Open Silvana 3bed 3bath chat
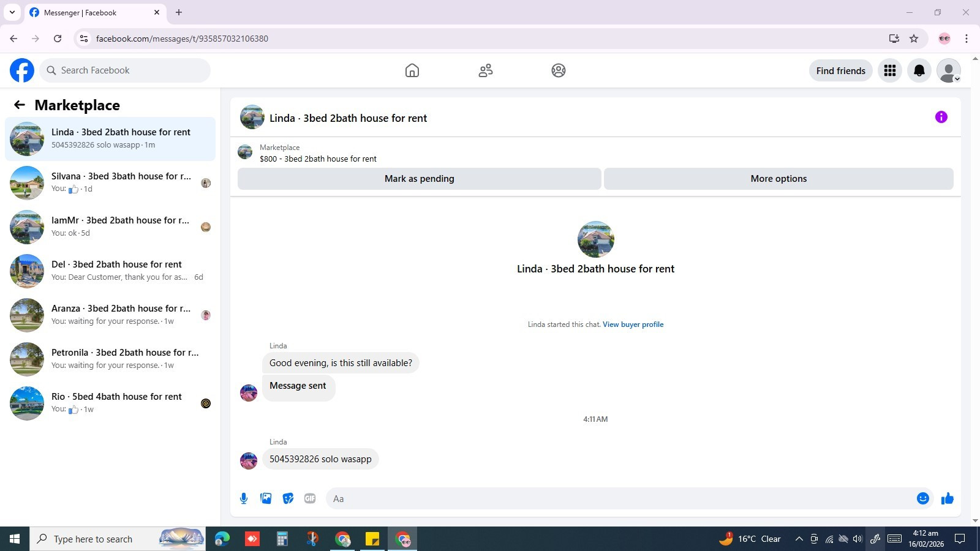Screen dimensions: 980x551 (110, 183)
